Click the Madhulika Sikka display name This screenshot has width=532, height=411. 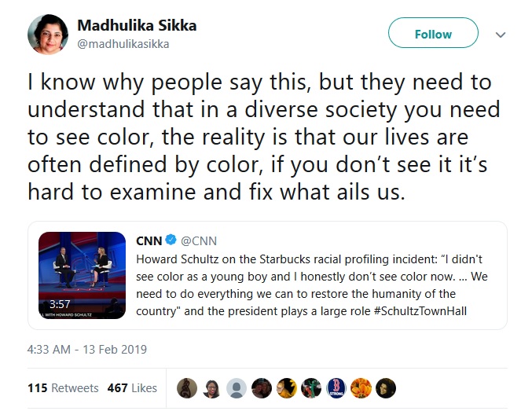pyautogui.click(x=137, y=25)
